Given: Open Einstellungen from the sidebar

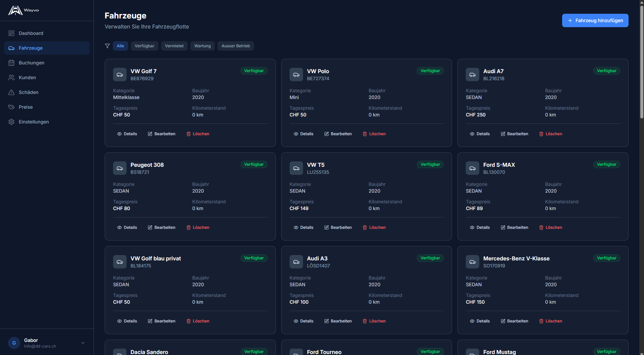Looking at the screenshot, I should pyautogui.click(x=34, y=122).
